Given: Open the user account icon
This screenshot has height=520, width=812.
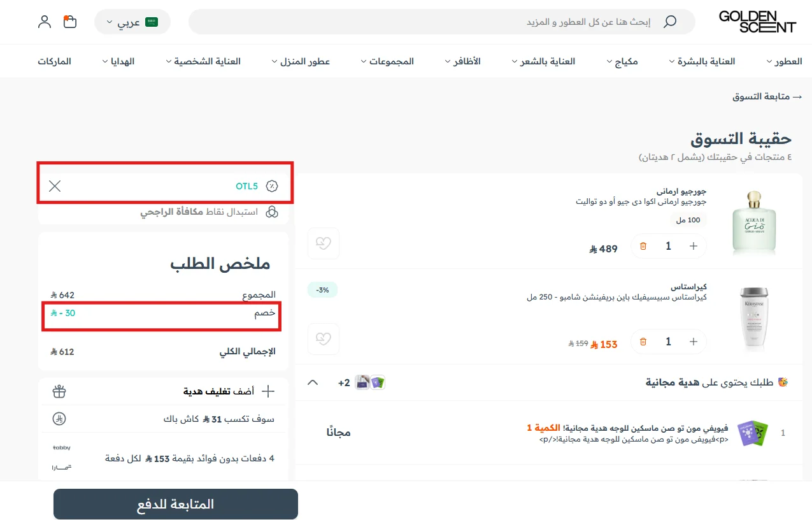Looking at the screenshot, I should [x=45, y=22].
